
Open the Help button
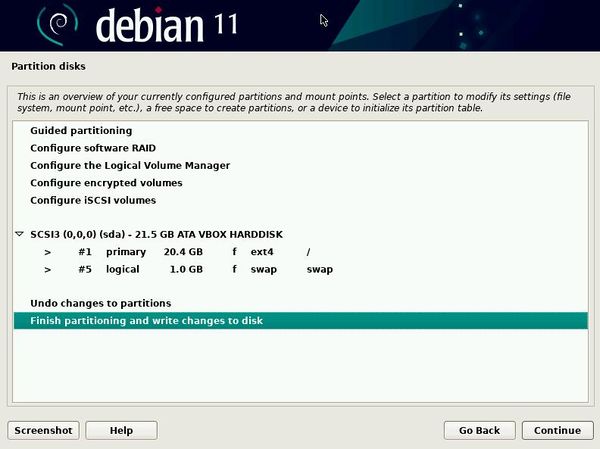pos(121,430)
